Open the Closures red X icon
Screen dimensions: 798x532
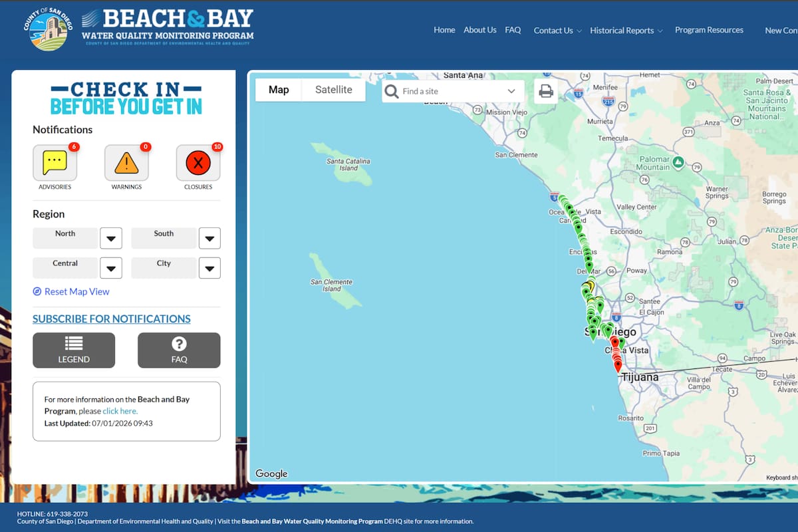(x=198, y=163)
